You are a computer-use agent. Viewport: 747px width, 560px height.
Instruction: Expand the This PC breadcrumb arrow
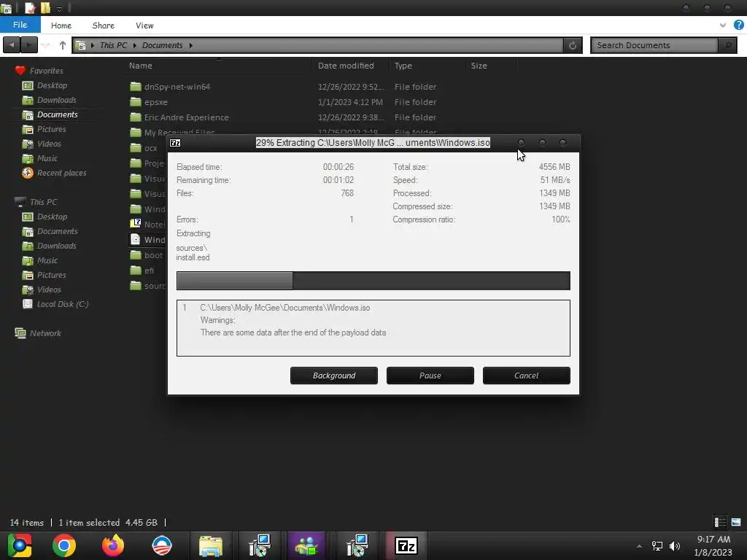[x=135, y=45]
